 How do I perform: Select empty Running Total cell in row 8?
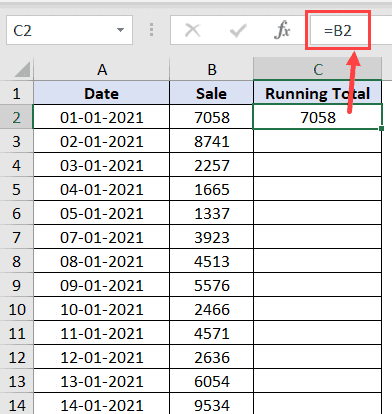point(317,261)
